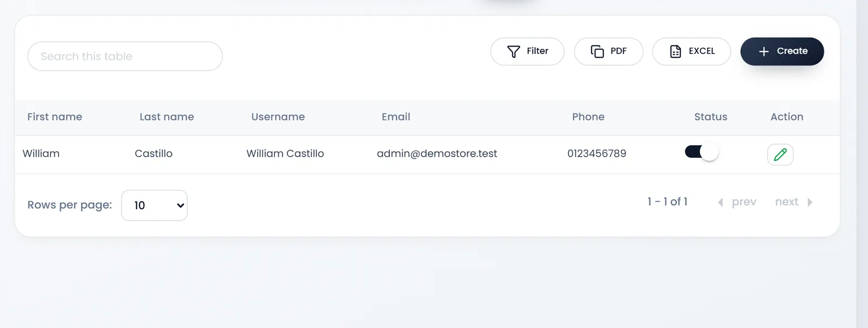Click the Castillo last name cell

(x=154, y=153)
